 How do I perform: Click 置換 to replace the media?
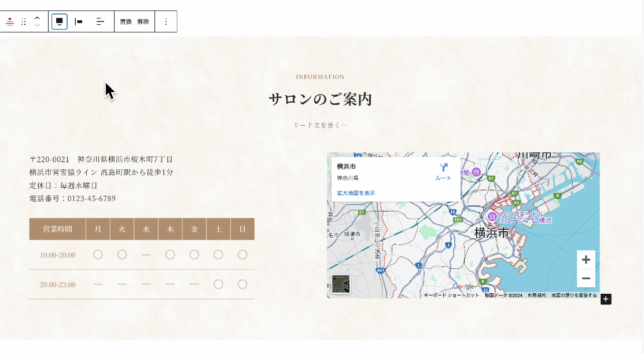pos(127,21)
